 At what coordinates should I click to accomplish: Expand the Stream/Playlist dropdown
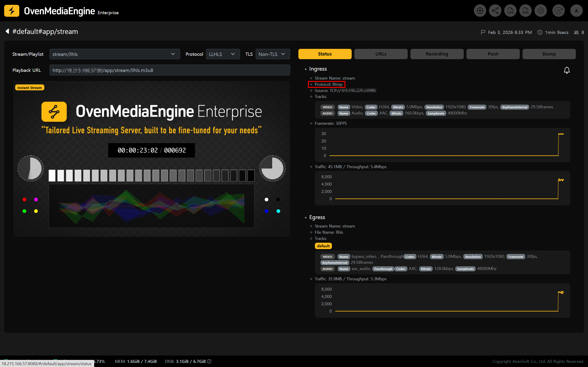[114, 54]
